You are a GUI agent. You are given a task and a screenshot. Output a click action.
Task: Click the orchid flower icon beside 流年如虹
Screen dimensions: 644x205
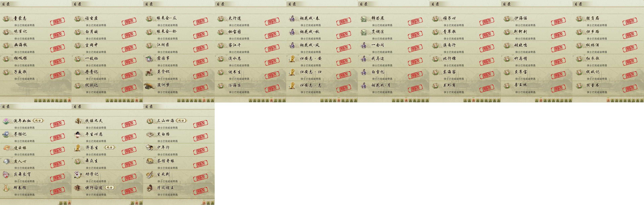click(x=6, y=121)
